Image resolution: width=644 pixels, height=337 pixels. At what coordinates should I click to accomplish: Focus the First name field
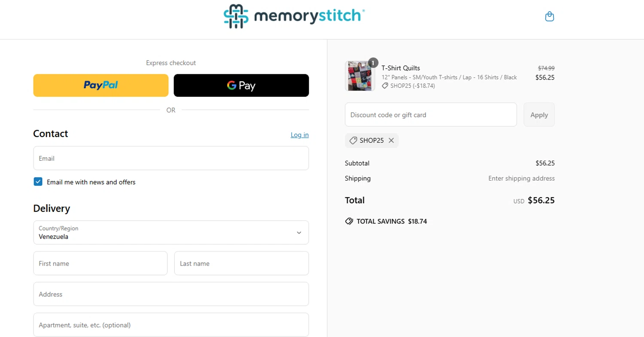[100, 263]
